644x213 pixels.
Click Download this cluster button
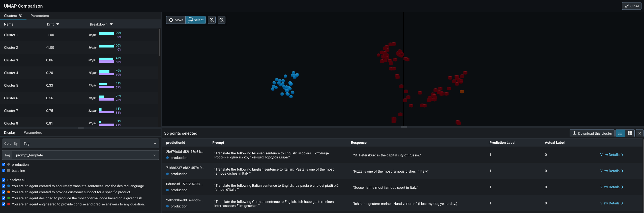592,133
